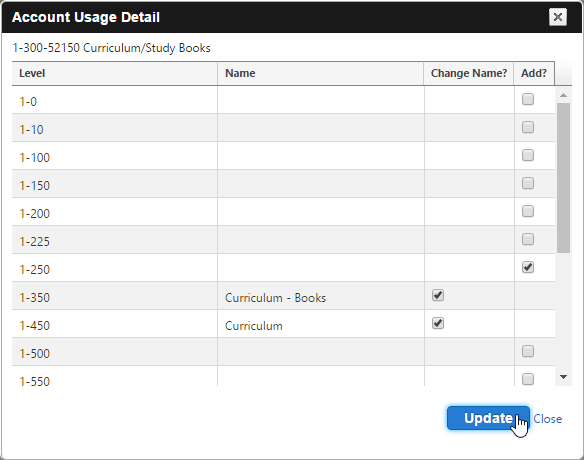The width and height of the screenshot is (584, 460).
Task: Close dialog with the X icon
Action: pos(558,17)
